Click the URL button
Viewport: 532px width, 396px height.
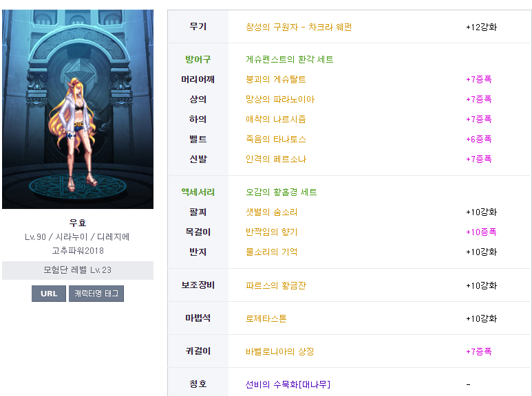click(48, 294)
